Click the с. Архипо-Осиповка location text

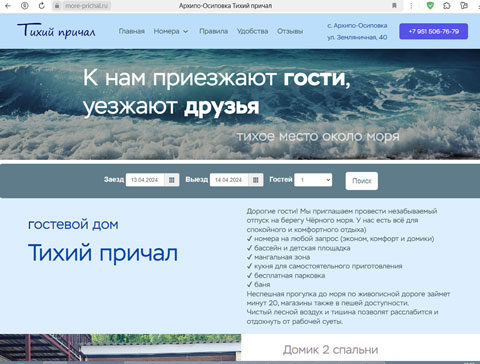coord(357,26)
